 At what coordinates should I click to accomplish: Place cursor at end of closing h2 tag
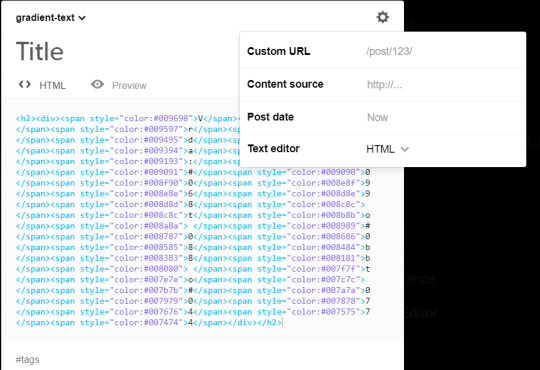[x=282, y=323]
